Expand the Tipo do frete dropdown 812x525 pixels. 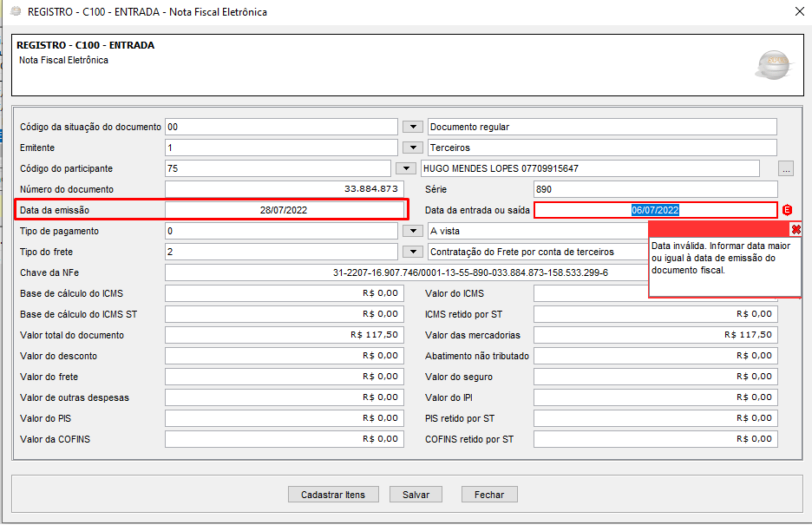point(413,252)
